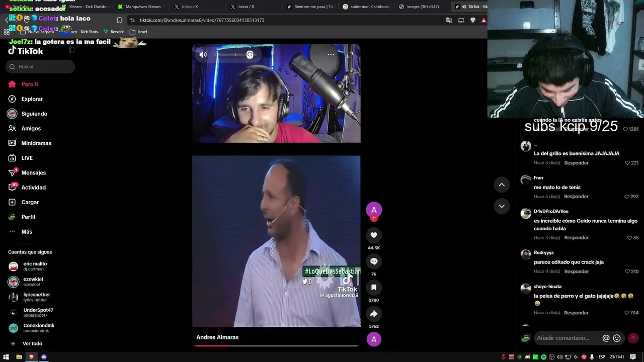
Task: Seek along the video progress bar
Action: [276, 345]
